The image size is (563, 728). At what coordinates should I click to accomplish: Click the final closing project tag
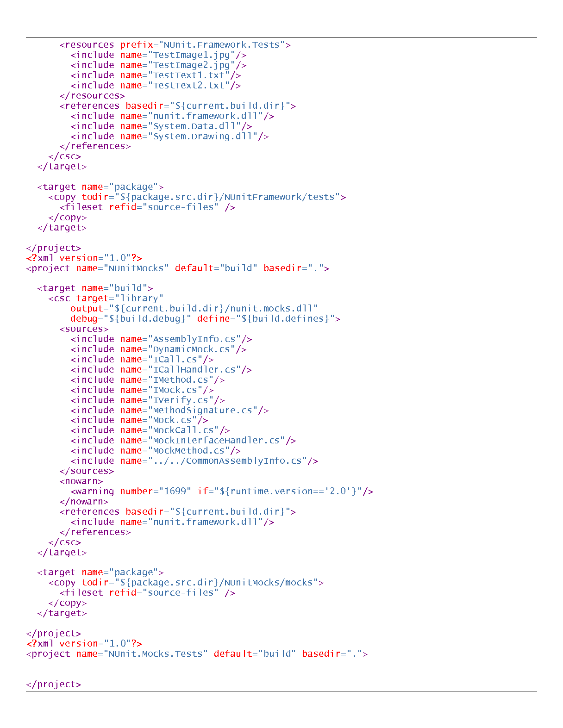(54, 684)
